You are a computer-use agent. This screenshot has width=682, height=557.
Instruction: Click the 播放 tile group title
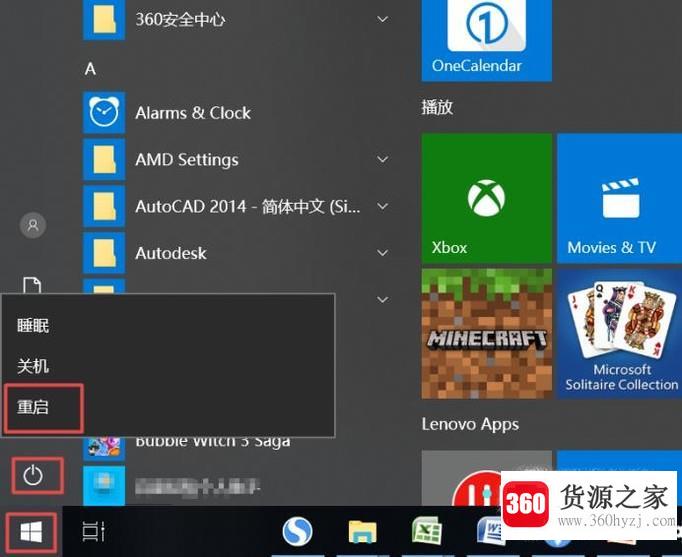point(437,107)
